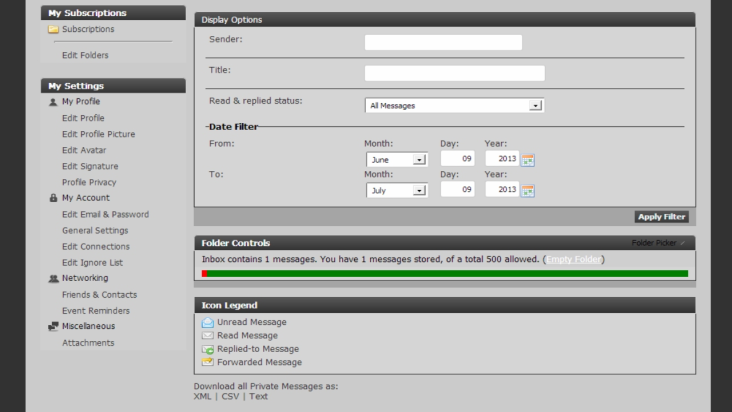Open Subscriptions in sidebar
Viewport: 732px width, 412px height.
tap(88, 29)
